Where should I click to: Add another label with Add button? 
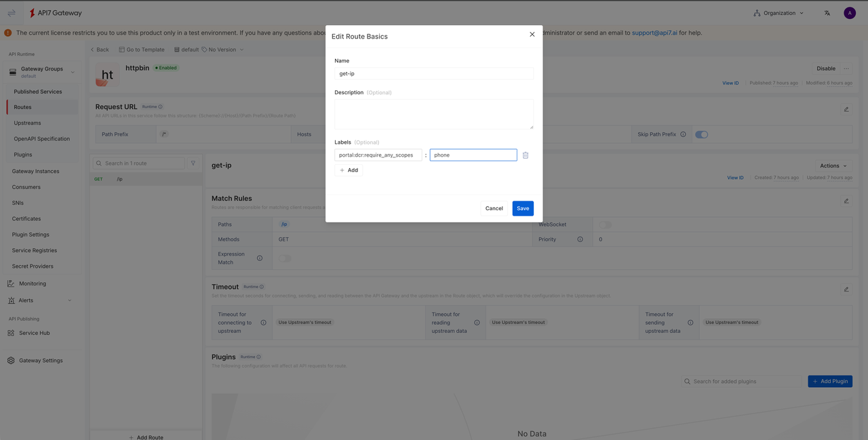click(x=349, y=170)
